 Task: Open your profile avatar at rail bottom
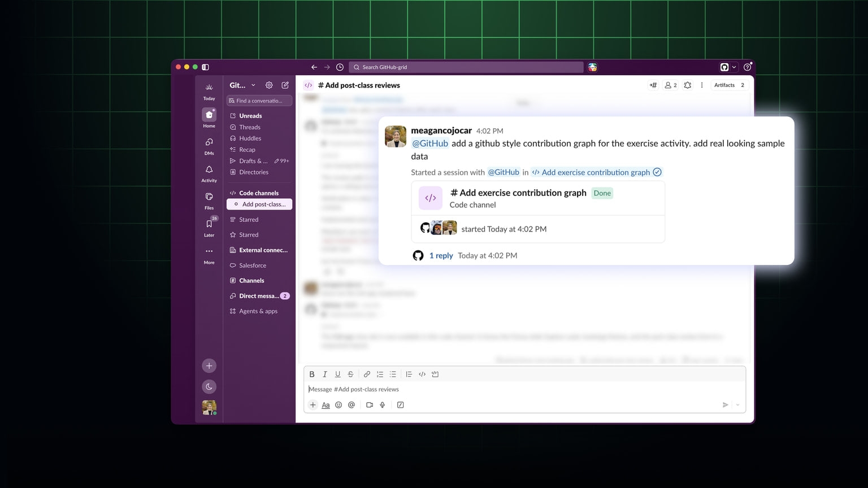tap(209, 407)
